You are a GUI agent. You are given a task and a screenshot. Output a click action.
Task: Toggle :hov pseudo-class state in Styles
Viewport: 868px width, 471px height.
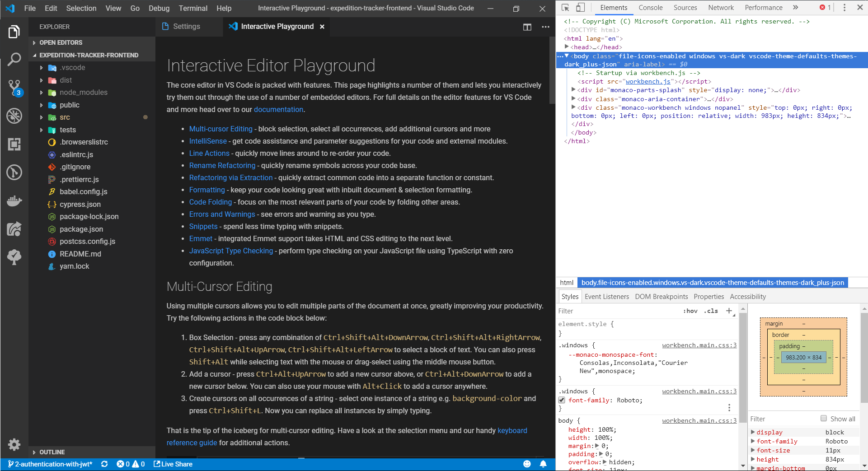tap(690, 311)
